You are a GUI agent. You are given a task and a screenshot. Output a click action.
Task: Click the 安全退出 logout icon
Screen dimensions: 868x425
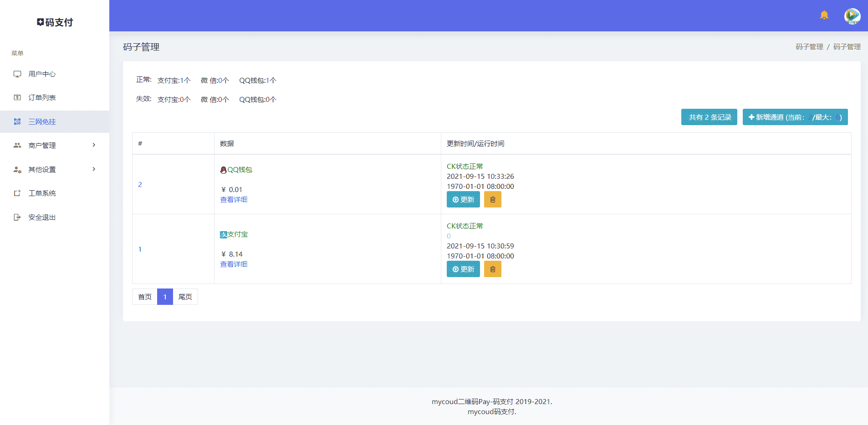pos(17,217)
